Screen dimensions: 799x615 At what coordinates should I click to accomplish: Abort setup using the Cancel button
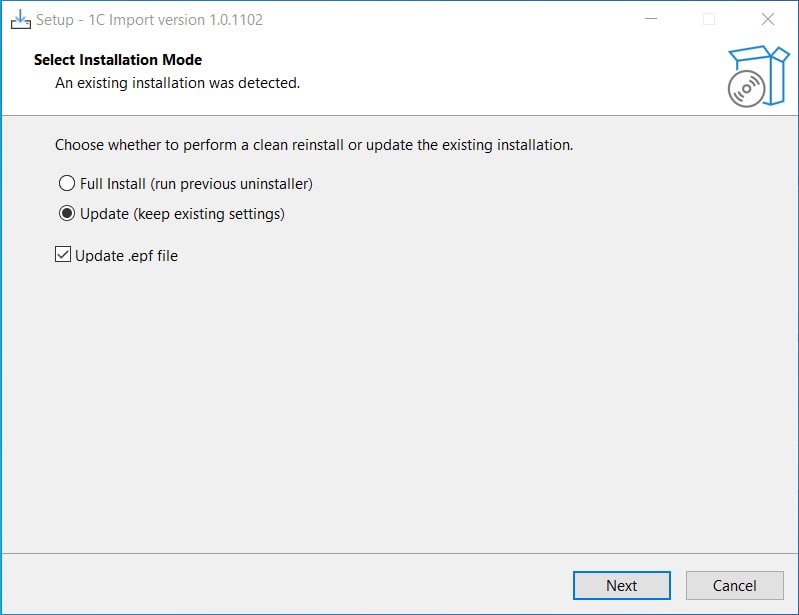pos(734,585)
